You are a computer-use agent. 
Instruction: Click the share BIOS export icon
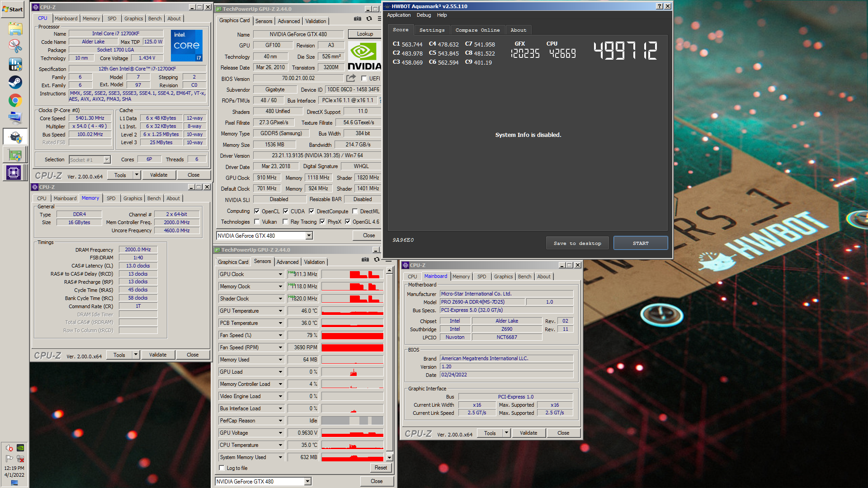(351, 78)
